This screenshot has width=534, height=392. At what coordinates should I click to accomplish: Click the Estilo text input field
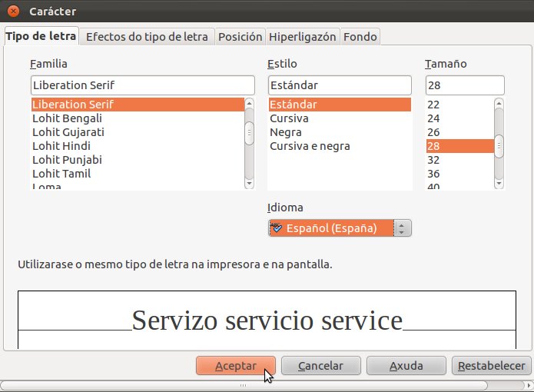(x=340, y=85)
